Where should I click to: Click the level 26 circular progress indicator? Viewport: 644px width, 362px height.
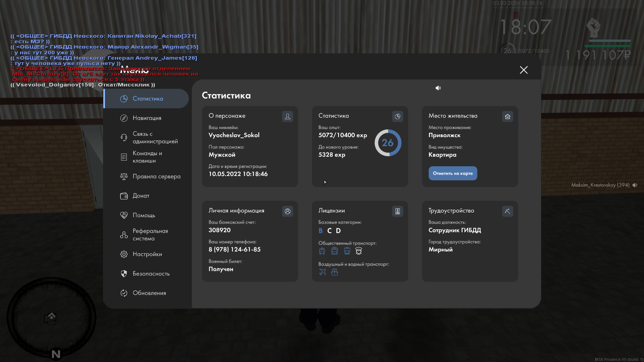388,143
